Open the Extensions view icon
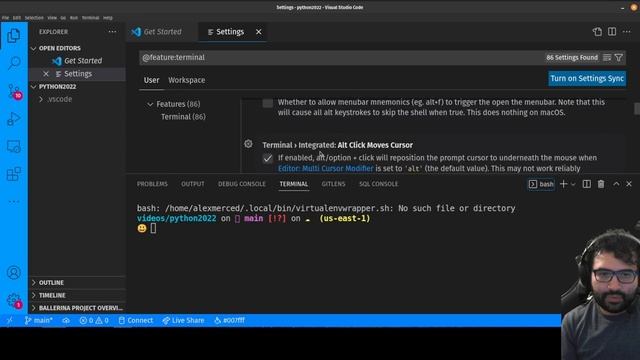Image resolution: width=640 pixels, height=360 pixels. (13, 174)
